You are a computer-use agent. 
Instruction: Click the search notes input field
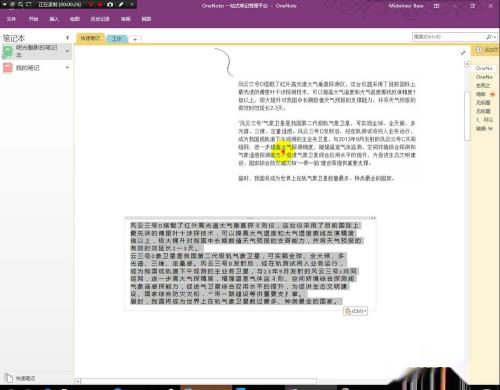(448, 37)
